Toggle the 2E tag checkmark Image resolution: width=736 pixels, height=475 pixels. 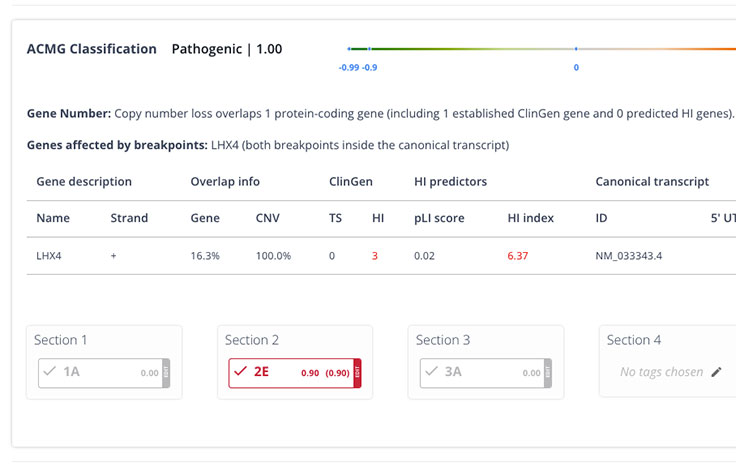239,372
